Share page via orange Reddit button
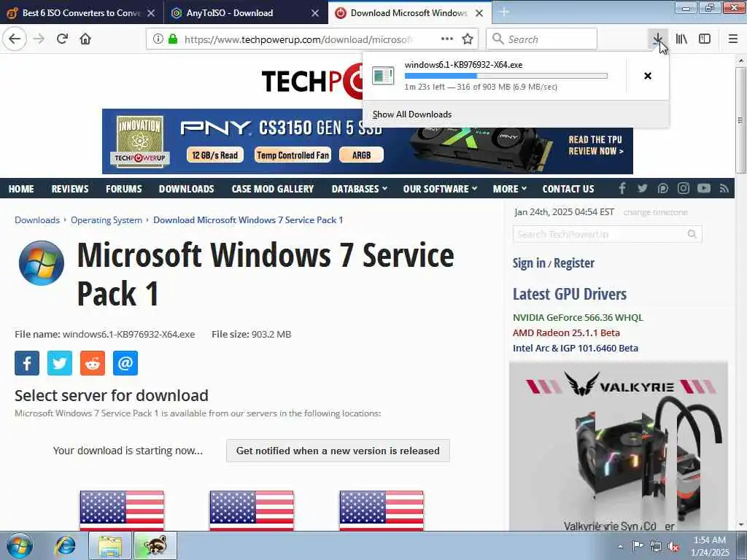The height and width of the screenshot is (560, 747). [93, 363]
